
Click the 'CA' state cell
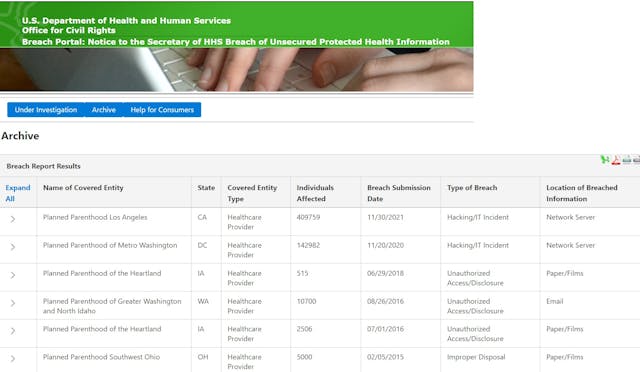click(x=202, y=217)
